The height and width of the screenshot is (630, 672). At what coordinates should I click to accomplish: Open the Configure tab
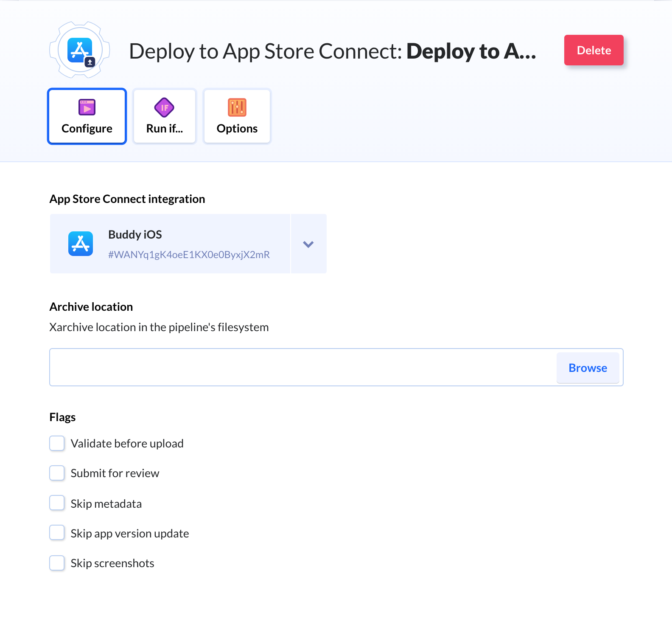tap(87, 116)
